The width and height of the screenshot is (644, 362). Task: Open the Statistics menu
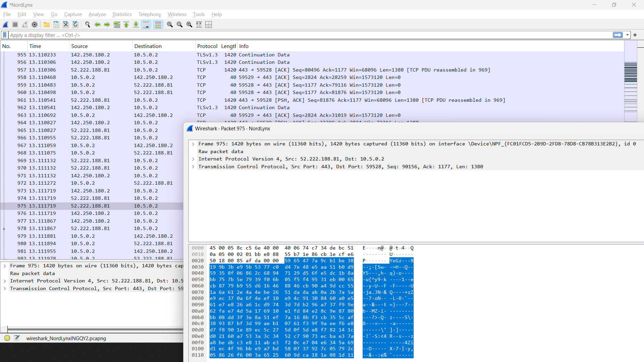coord(122,14)
